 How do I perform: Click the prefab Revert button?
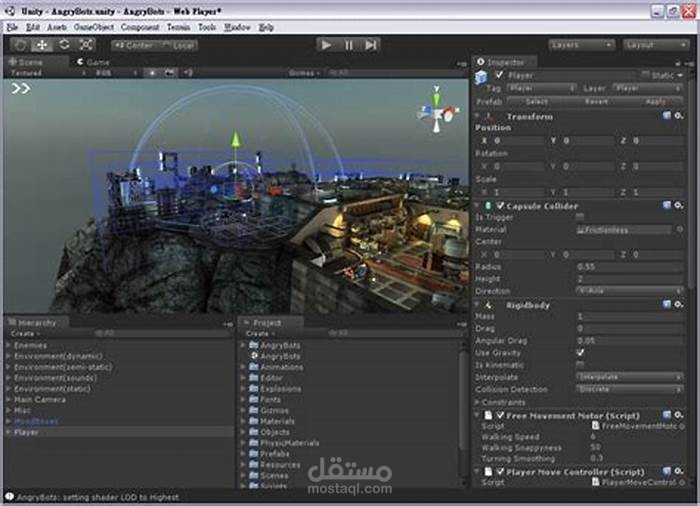(x=596, y=102)
